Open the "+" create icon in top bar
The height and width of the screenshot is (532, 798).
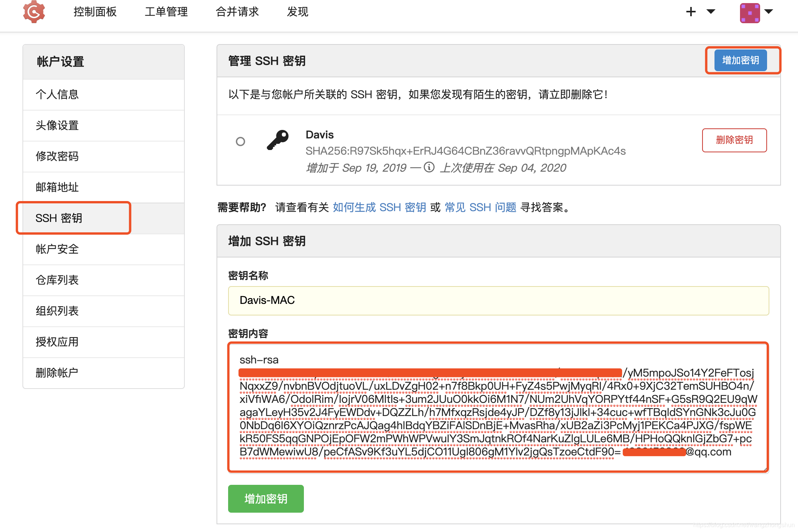click(x=691, y=12)
